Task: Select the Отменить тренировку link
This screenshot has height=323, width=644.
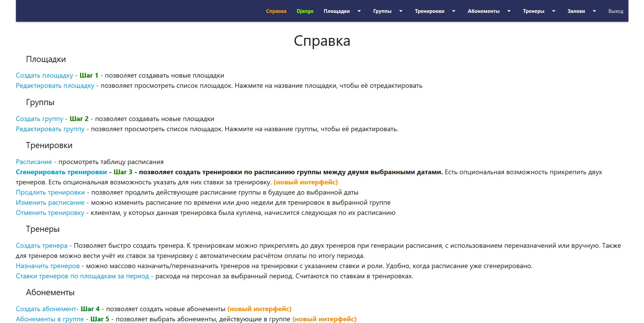Action: 50,213
